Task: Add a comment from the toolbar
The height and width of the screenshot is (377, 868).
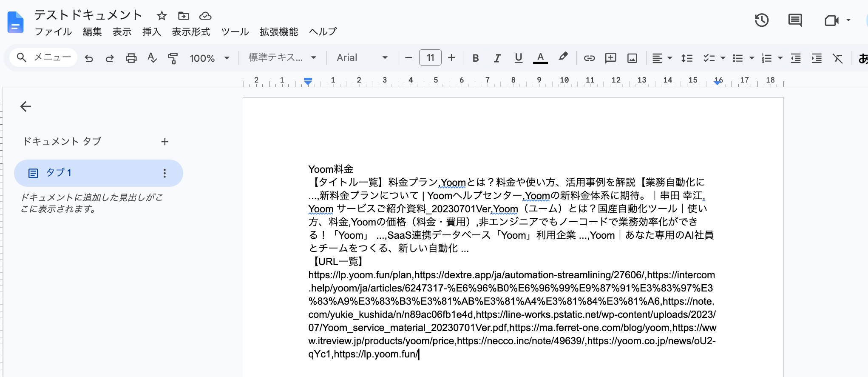Action: (x=610, y=58)
